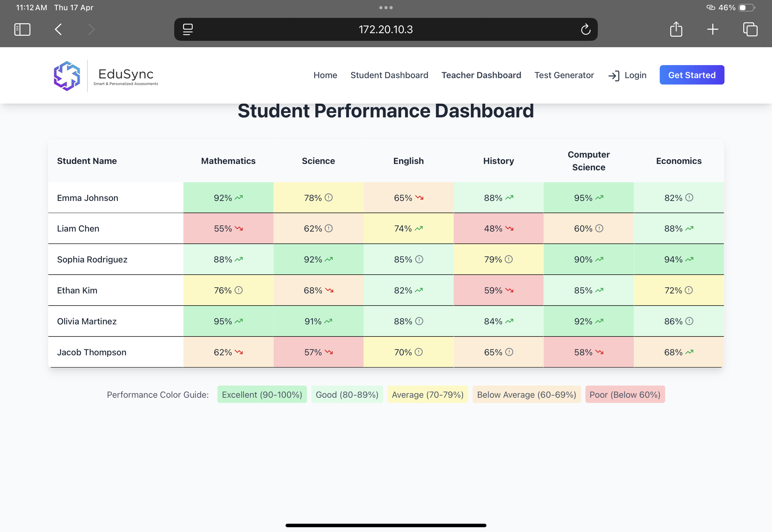Open the Share sheet icon
This screenshot has height=532, width=772.
click(676, 29)
